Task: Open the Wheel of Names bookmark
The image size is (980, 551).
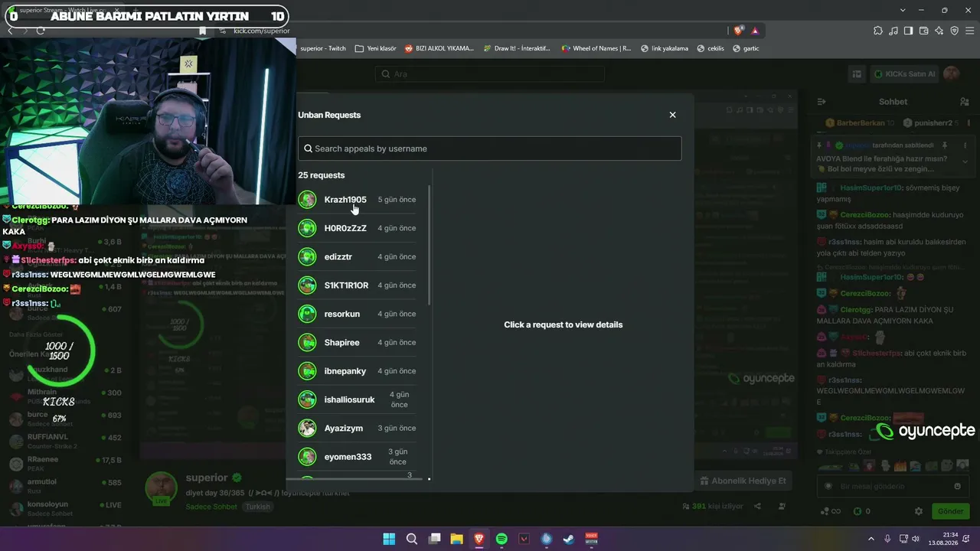Action: 596,48
